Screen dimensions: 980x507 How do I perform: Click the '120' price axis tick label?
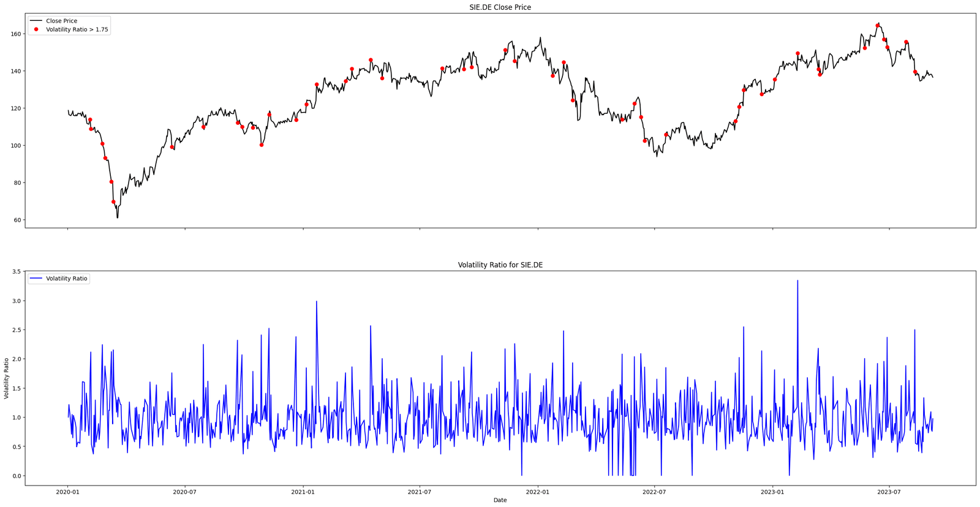tap(16, 108)
